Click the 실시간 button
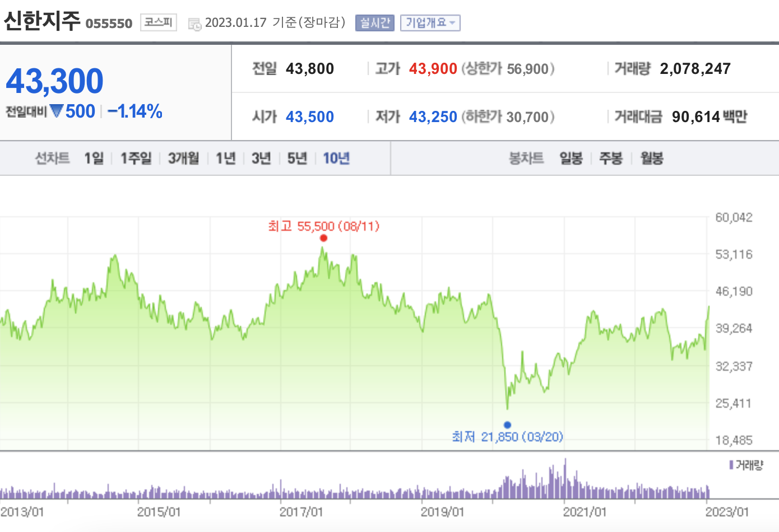 [x=375, y=23]
